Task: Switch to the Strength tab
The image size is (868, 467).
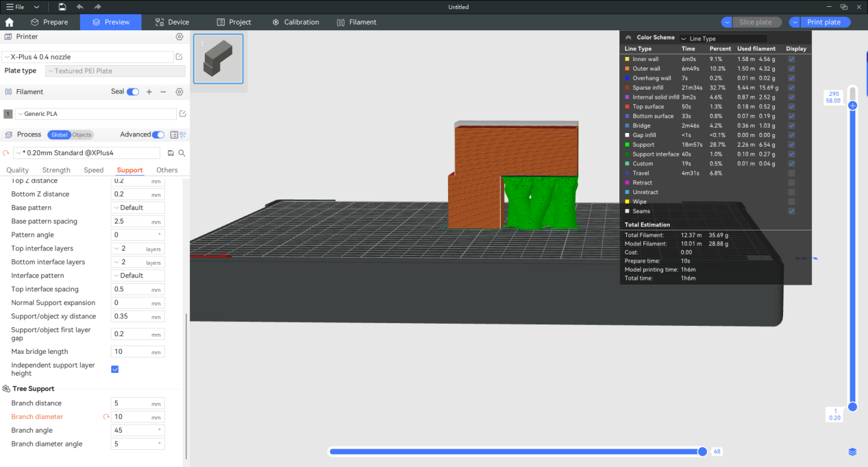Action: tap(56, 170)
